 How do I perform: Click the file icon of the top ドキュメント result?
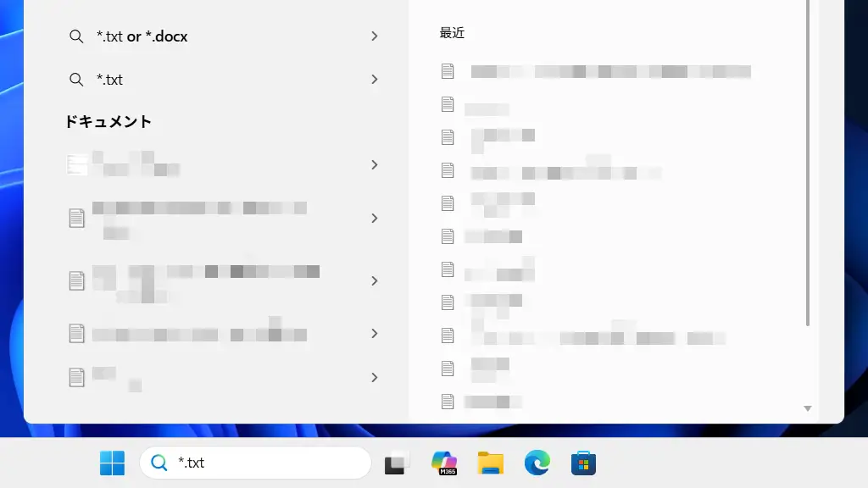(x=77, y=164)
